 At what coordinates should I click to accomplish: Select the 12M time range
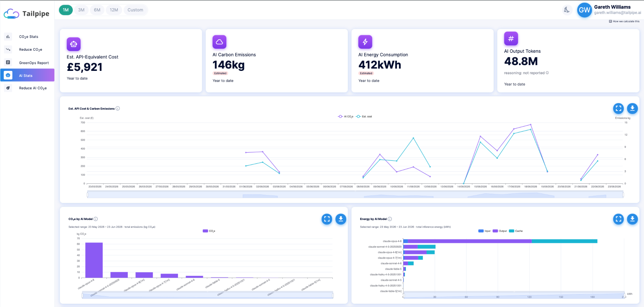pyautogui.click(x=114, y=10)
